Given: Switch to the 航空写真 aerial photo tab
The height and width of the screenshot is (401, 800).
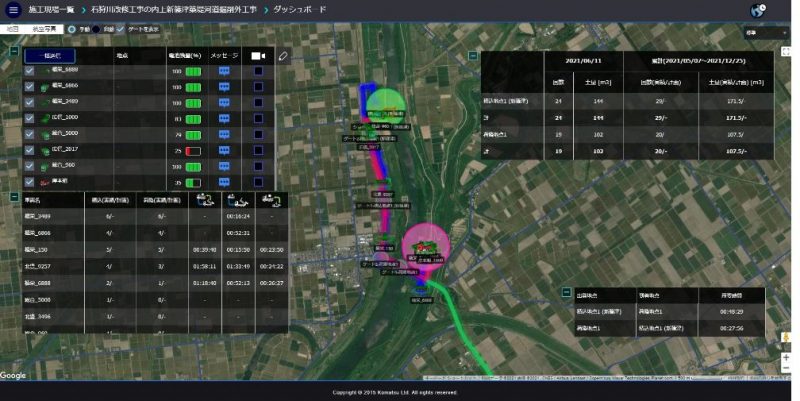Looking at the screenshot, I should tap(44, 29).
